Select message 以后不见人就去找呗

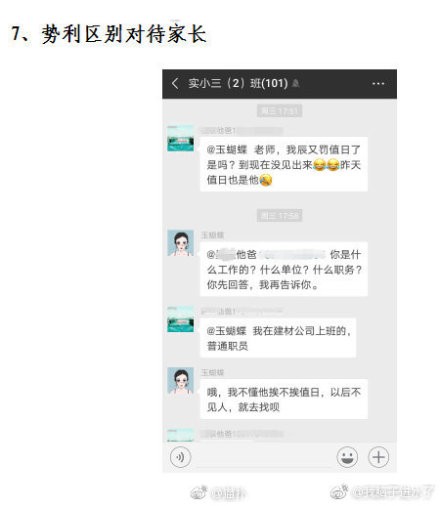coord(284,399)
